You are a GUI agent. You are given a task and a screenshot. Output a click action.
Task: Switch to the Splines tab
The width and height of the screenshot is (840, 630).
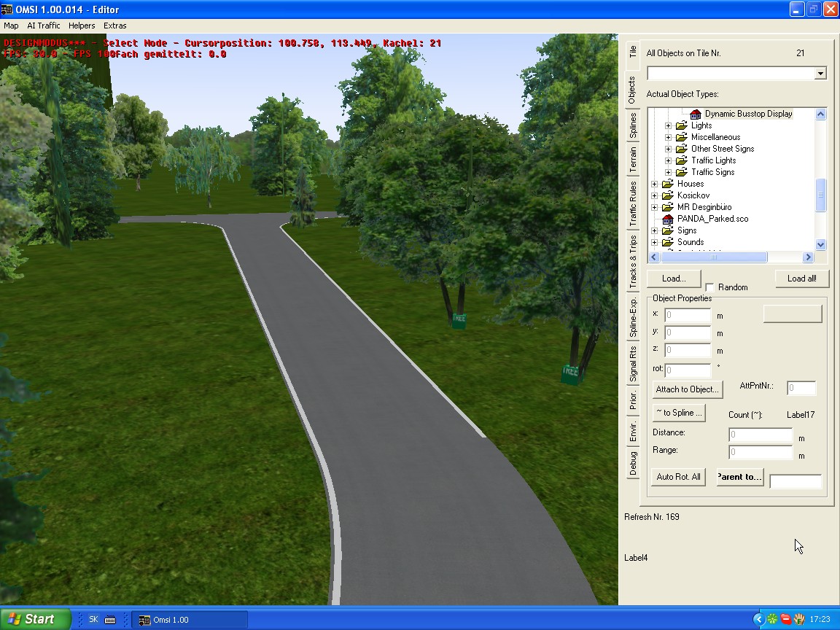(633, 125)
